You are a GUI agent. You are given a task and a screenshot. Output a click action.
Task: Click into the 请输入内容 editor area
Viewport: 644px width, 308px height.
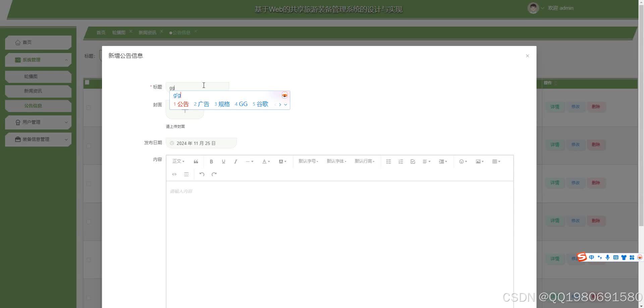339,244
